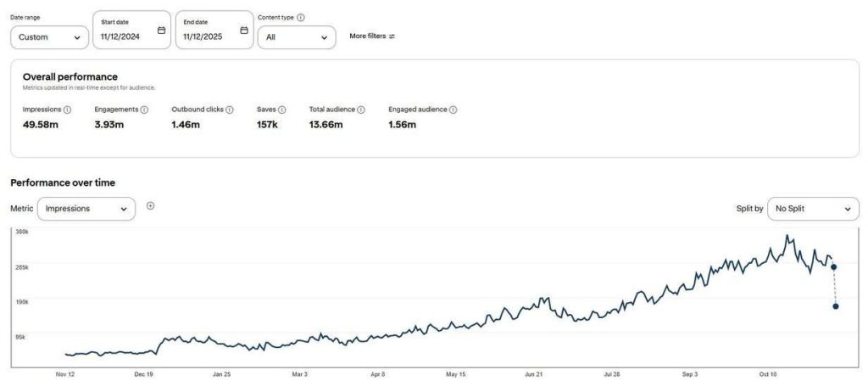
Task: Open the Metric Impressions dropdown
Action: [x=86, y=209]
